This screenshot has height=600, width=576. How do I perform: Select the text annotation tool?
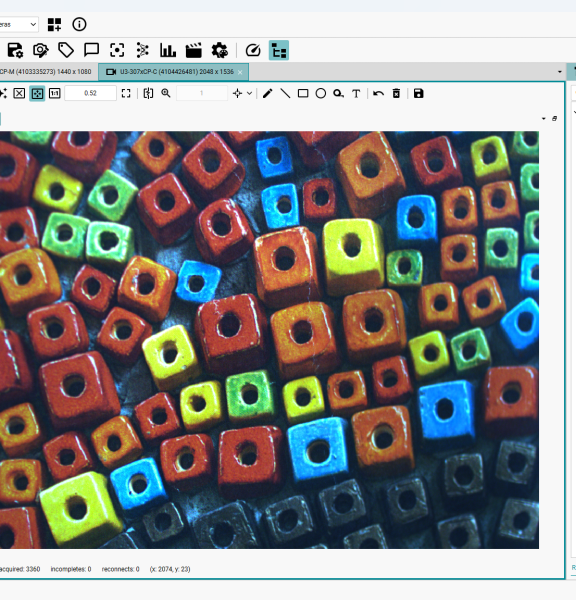click(356, 94)
